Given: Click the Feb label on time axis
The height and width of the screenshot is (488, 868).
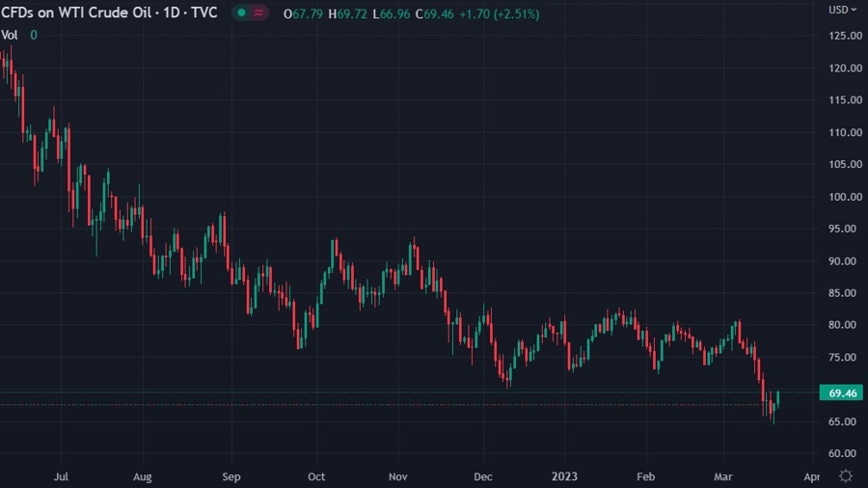Looking at the screenshot, I should pos(646,476).
